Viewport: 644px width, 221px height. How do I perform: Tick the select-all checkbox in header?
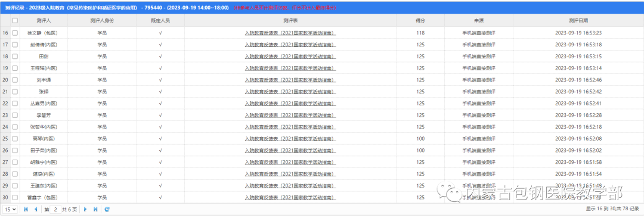click(15, 20)
